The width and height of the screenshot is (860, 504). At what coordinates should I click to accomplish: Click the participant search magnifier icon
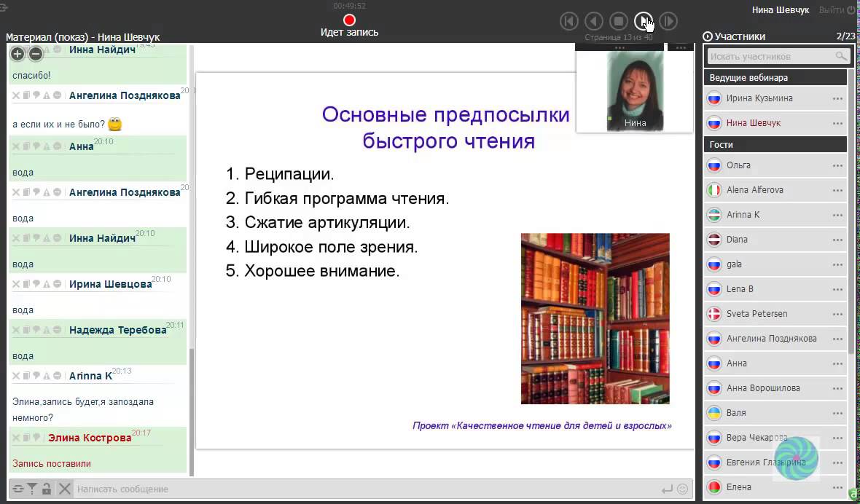pyautogui.click(x=841, y=56)
